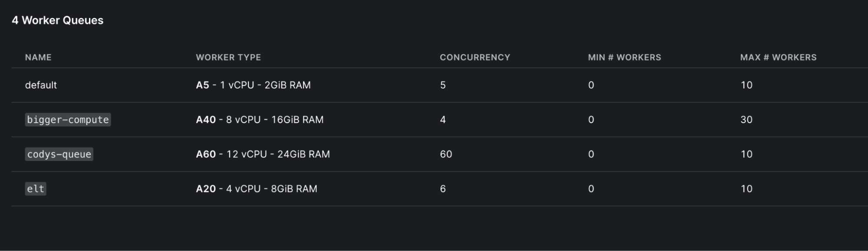Open the codys-queue worker queue
This screenshot has width=868, height=251.
click(x=59, y=154)
